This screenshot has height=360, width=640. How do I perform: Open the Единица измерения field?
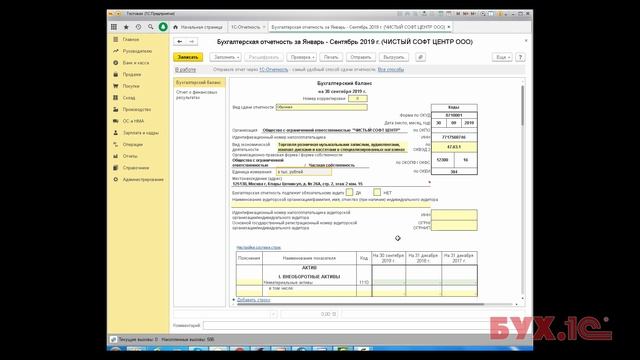(x=304, y=172)
